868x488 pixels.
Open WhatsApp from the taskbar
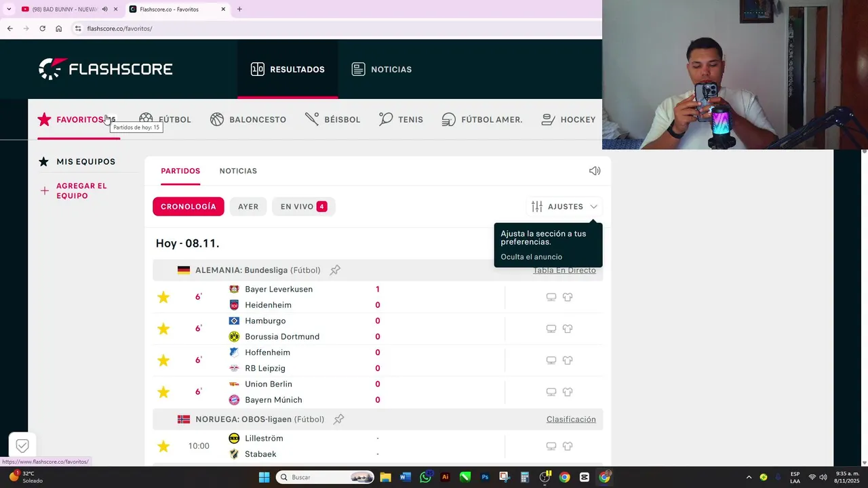tap(425, 477)
